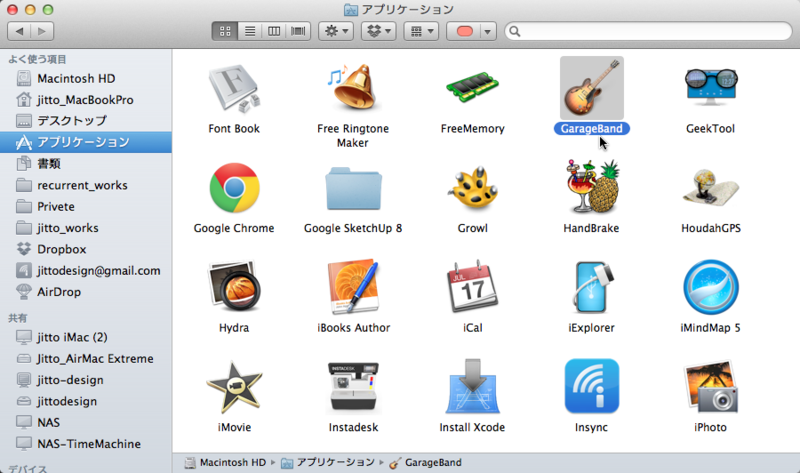Select the Insync wifi icon
This screenshot has width=800, height=473.
coord(592,386)
